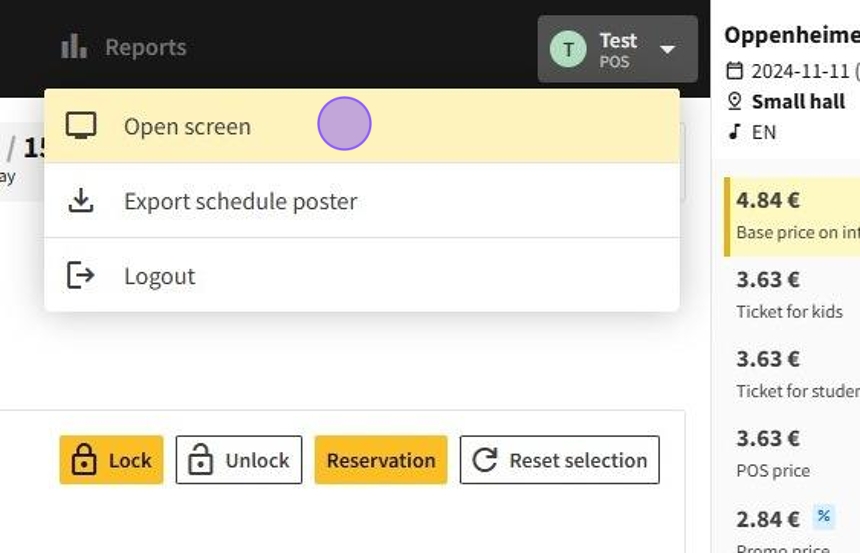Click the Reports bar chart icon
This screenshot has height=553, width=860.
point(74,46)
